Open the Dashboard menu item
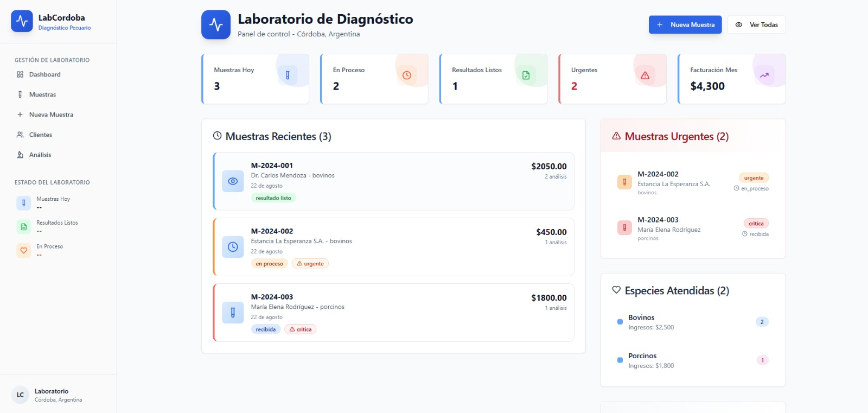 pyautogui.click(x=58, y=74)
